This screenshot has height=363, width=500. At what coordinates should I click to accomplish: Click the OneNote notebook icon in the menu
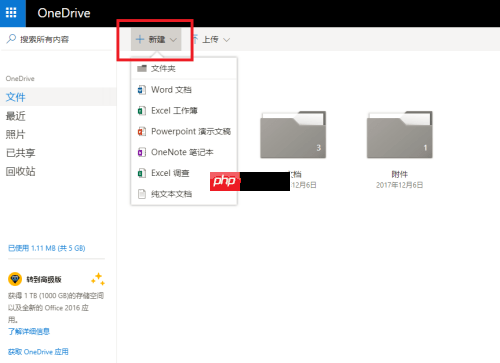[x=142, y=152]
